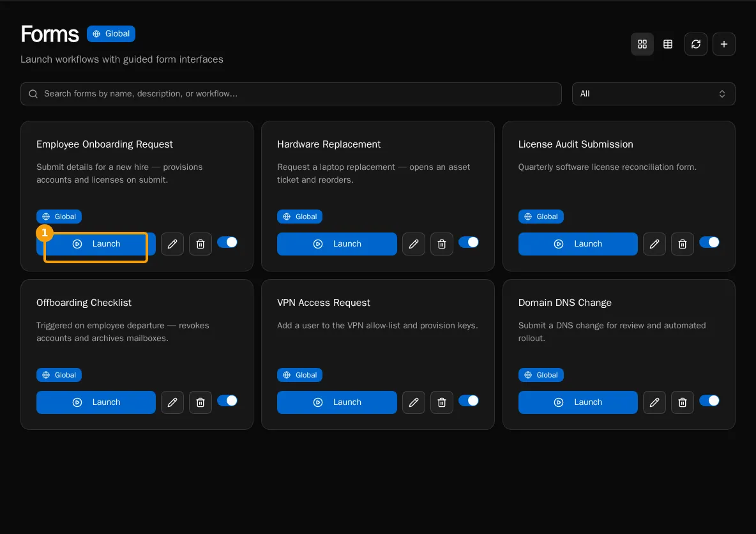Click Global badge on Employee Onboarding card
Viewport: 756px width, 534px height.
tap(59, 217)
